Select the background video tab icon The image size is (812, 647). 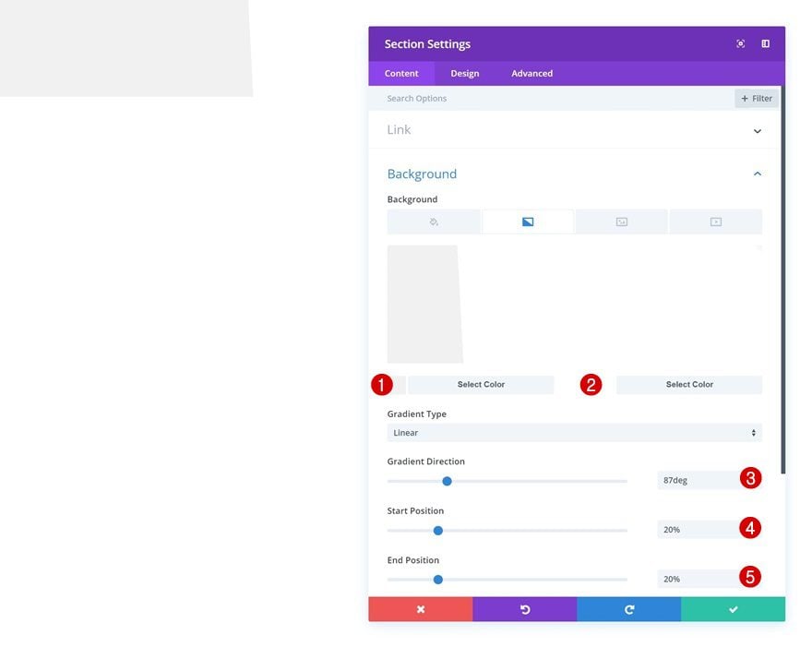pos(715,222)
